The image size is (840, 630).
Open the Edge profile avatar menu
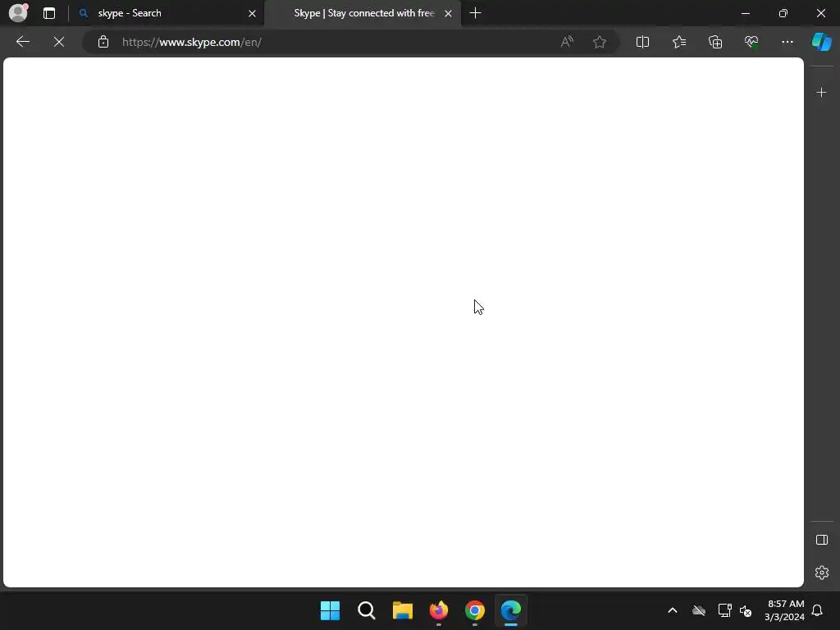[18, 13]
